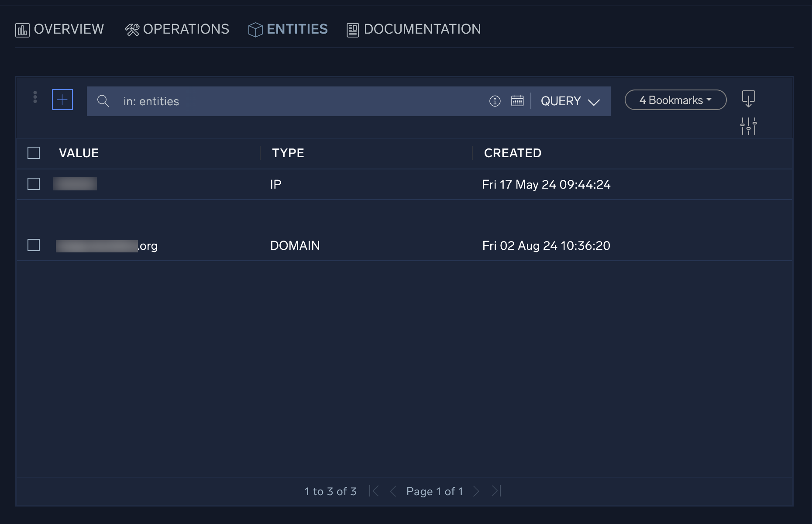Click the magnifier icon in search bar
This screenshot has width=812, height=524.
click(103, 101)
